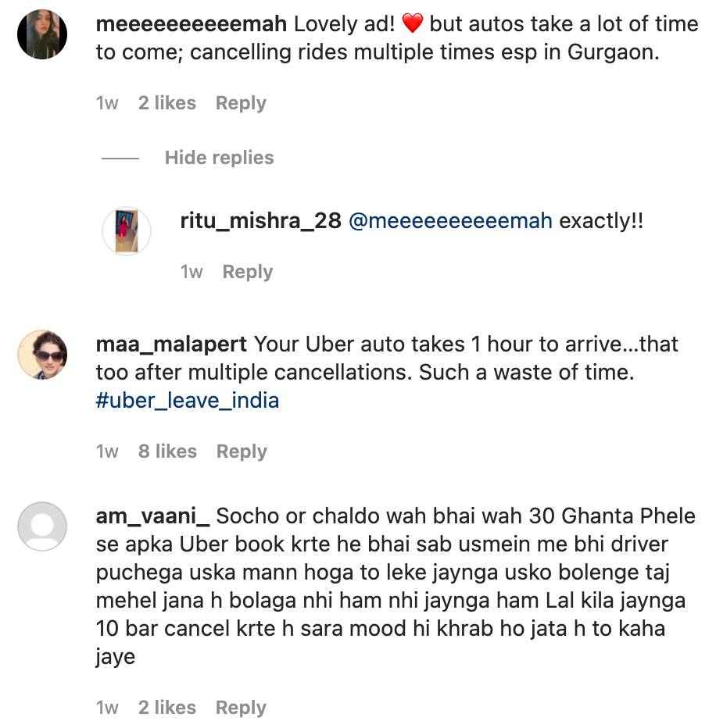Screen dimensions: 716x728
Task: Click maa_malapert's avatar with sunglasses
Action: click(x=42, y=355)
